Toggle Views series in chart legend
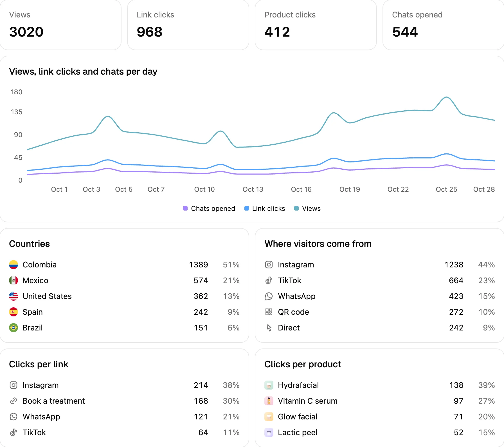 click(x=307, y=209)
